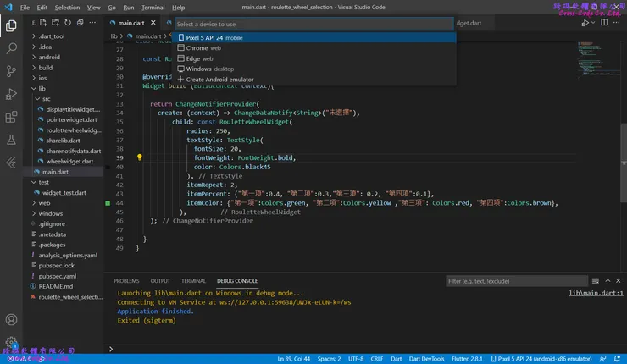
Task: Open the Run and Debug view
Action: coord(11,94)
